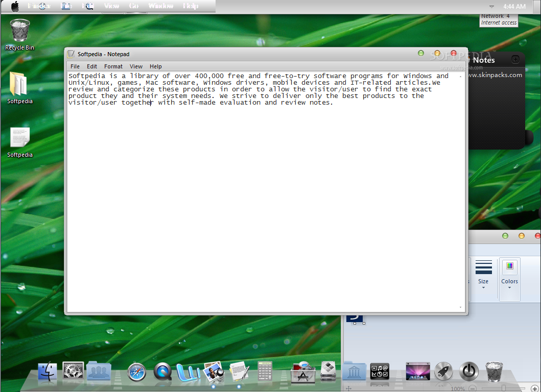Zoom out with Paint's minus button
Viewport: 541px width, 392px height.
(473, 388)
